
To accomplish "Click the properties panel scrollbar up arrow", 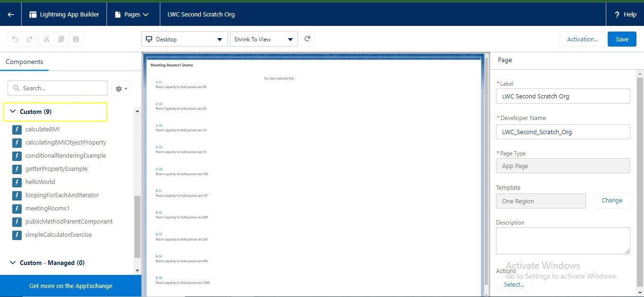I will [x=640, y=74].
